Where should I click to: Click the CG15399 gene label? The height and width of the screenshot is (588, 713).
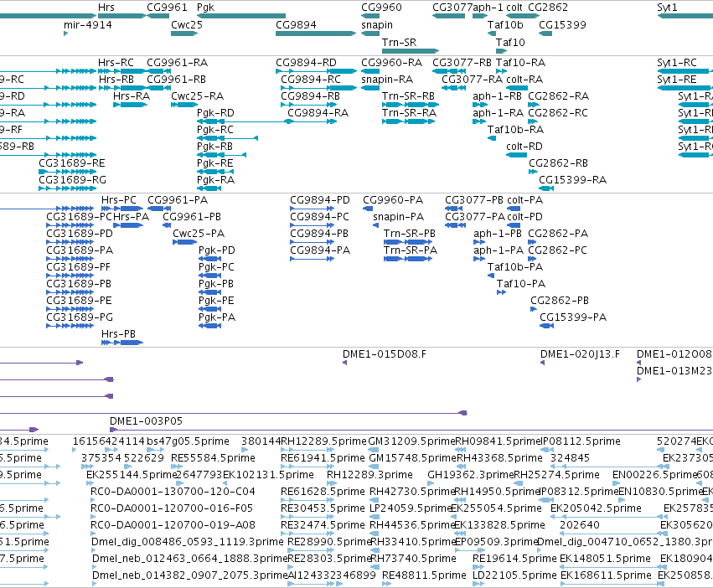[x=562, y=25]
